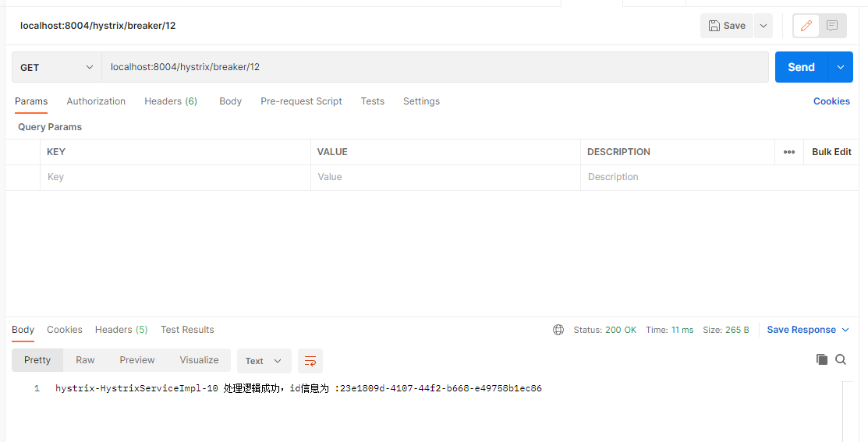Click the pencil edit icon
Image resolution: width=868 pixels, height=442 pixels.
(x=806, y=26)
